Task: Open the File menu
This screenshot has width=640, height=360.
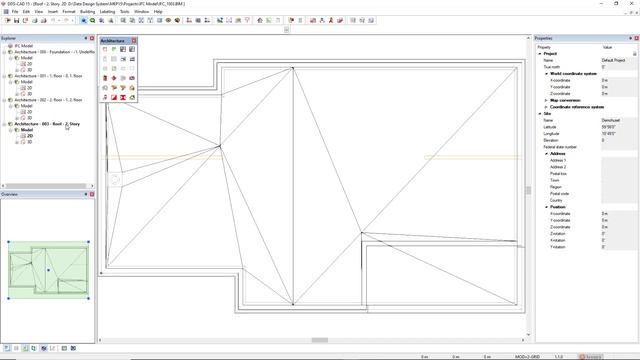Action: pos(15,12)
